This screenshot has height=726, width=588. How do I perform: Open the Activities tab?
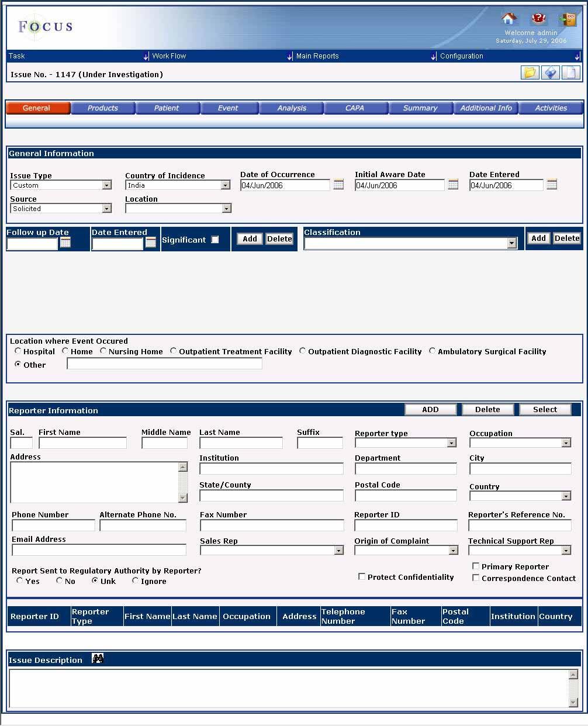pos(551,108)
